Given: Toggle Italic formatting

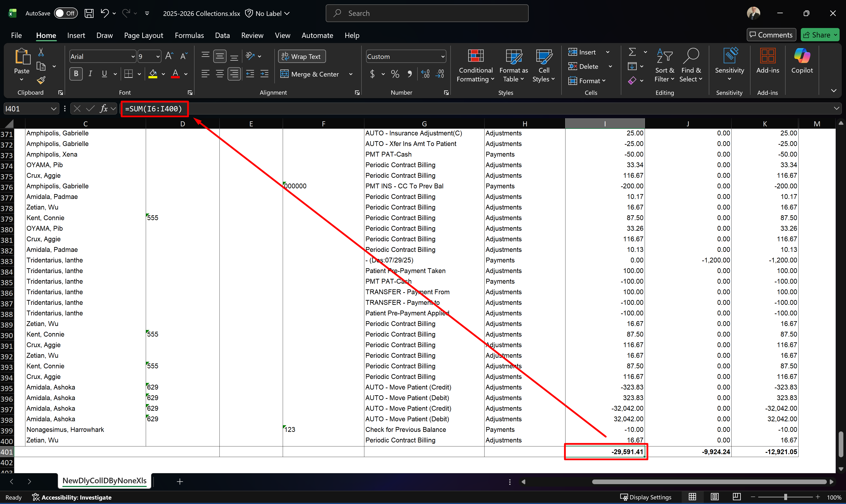Looking at the screenshot, I should pyautogui.click(x=90, y=74).
